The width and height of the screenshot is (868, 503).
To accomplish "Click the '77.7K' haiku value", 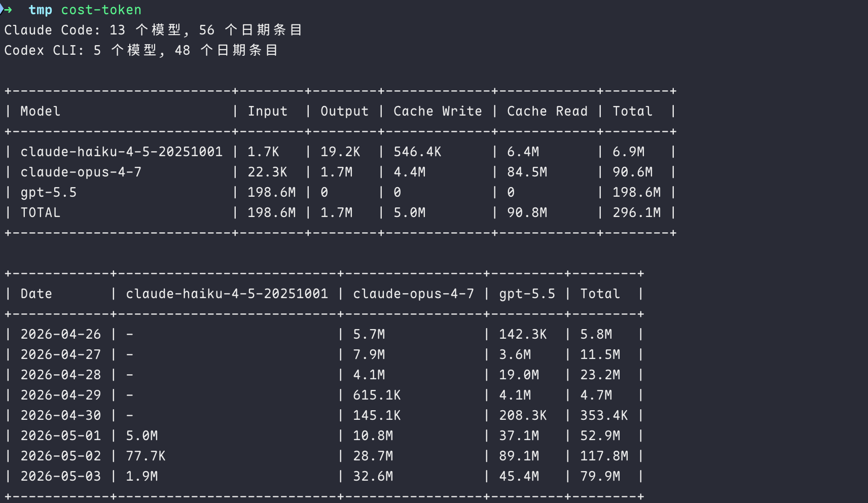I will (x=146, y=456).
